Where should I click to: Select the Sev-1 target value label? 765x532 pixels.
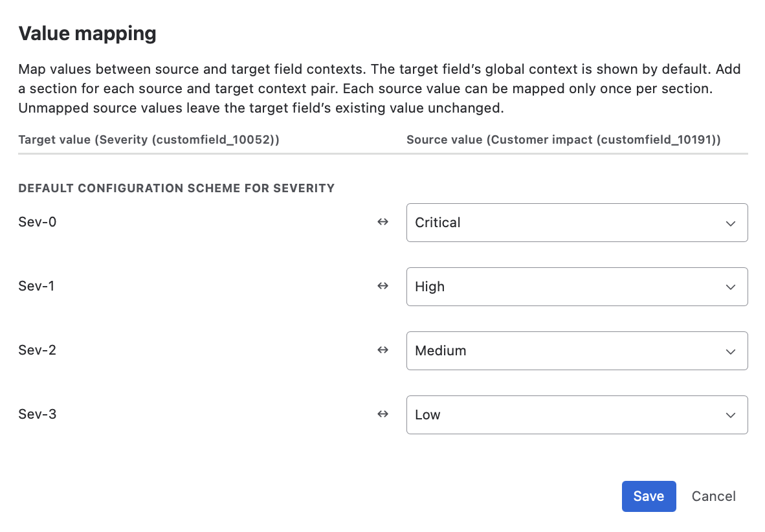37,286
